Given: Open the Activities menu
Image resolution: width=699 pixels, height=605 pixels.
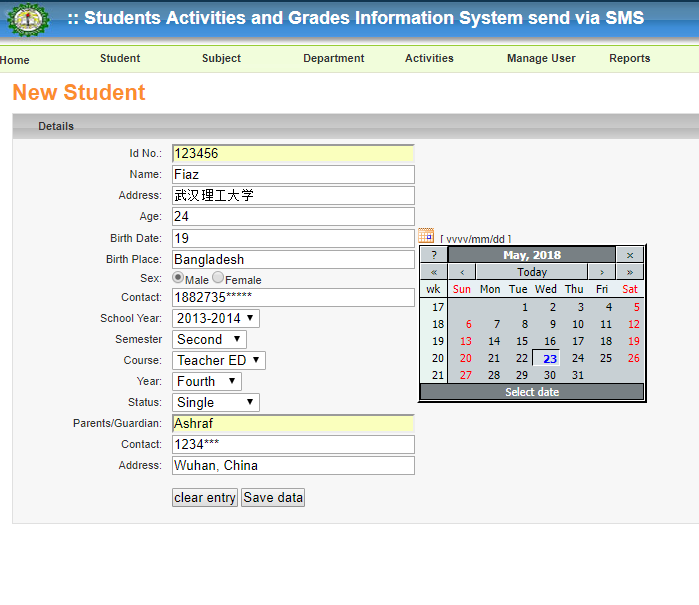Looking at the screenshot, I should pos(429,58).
